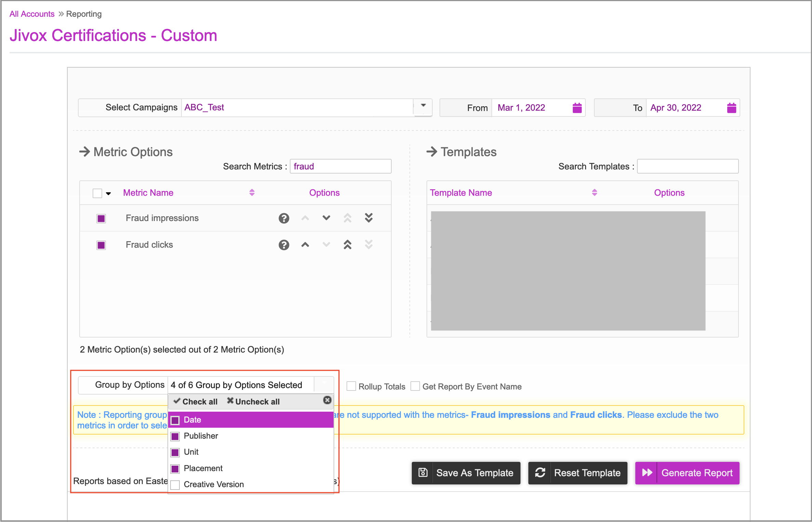Move Fraud clicks to top
Image resolution: width=812 pixels, height=522 pixels.
347,245
